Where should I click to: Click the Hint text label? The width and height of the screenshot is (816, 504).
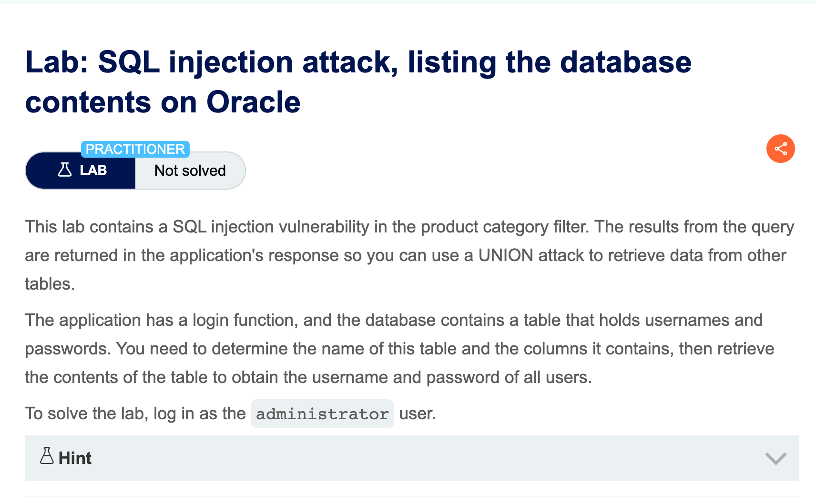[x=74, y=458]
